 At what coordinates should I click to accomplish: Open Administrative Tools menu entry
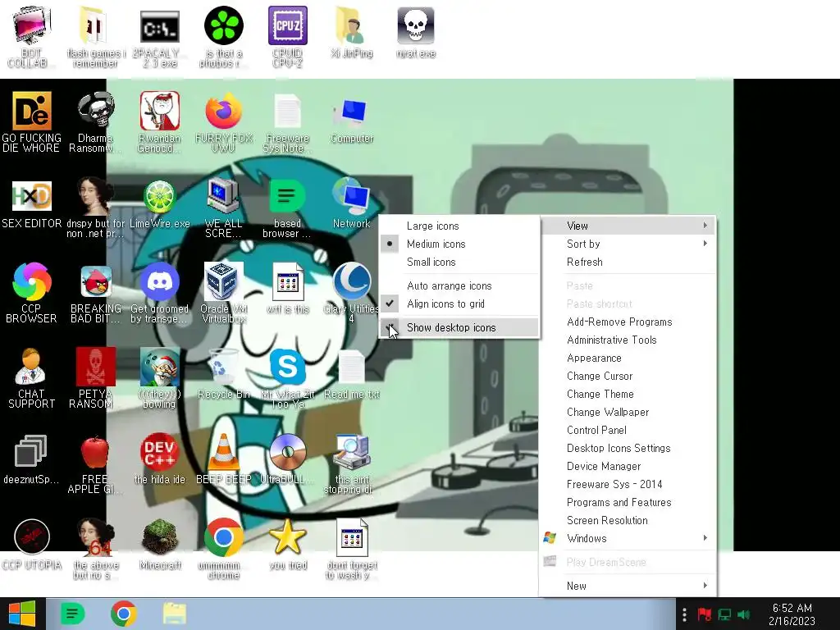[628, 340]
